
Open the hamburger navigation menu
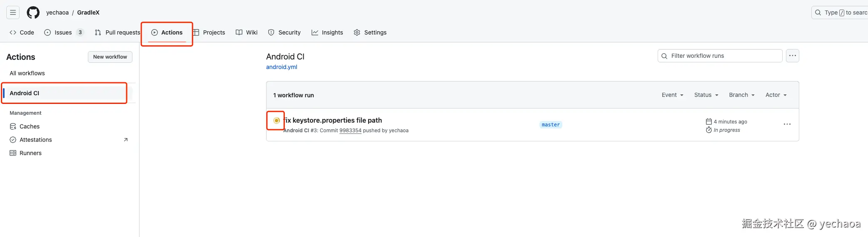[x=13, y=12]
